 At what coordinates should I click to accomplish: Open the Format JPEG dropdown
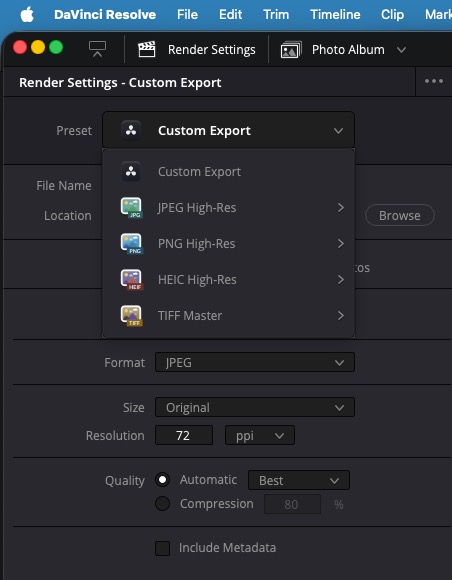coord(255,362)
